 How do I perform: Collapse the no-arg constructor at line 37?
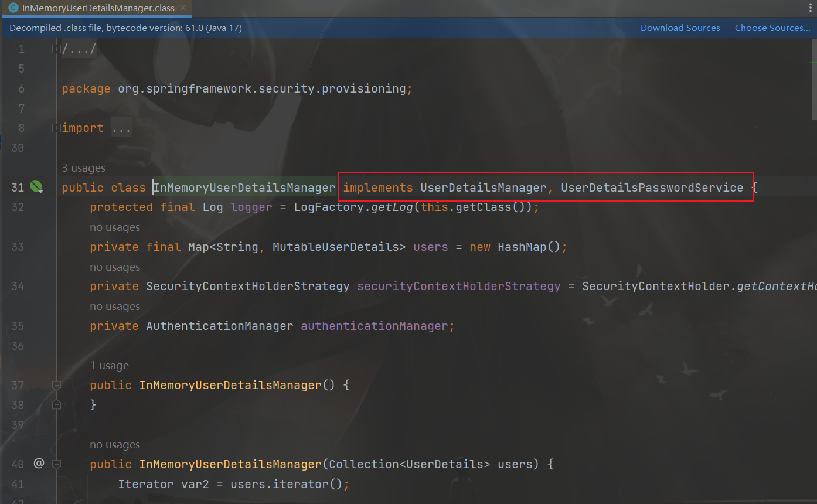tap(56, 385)
